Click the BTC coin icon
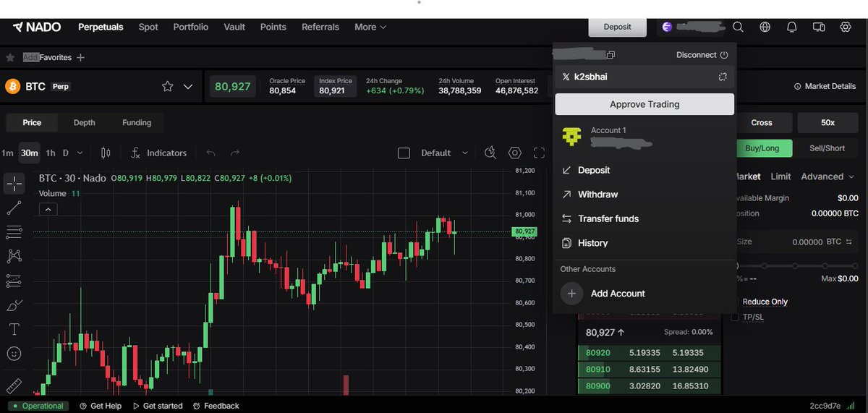868x413 pixels. pos(12,86)
